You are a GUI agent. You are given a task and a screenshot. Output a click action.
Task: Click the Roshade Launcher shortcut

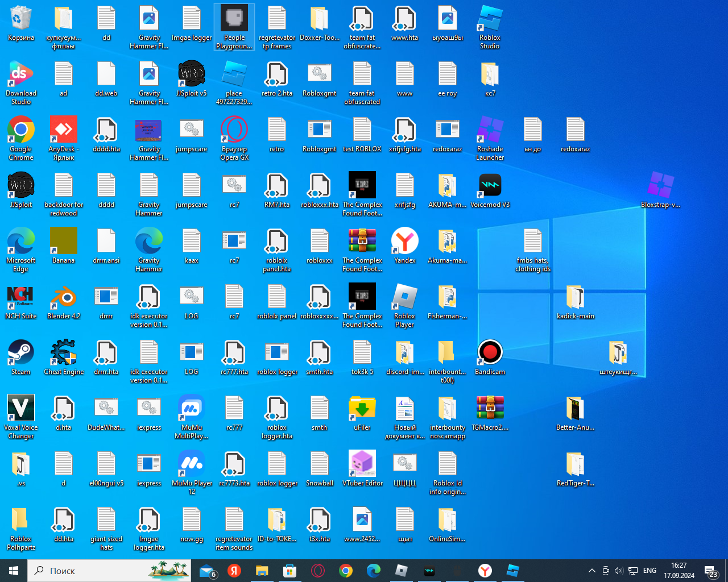coord(490,130)
